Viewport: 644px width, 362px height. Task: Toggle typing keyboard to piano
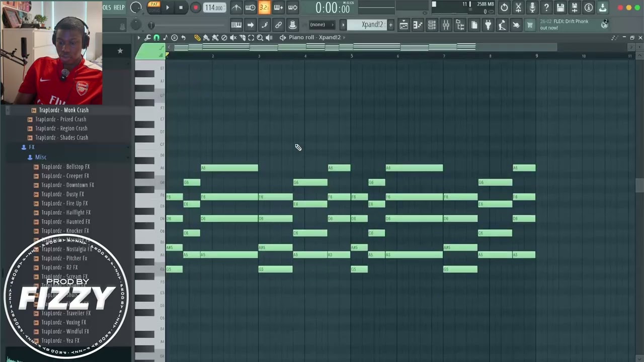point(236,25)
